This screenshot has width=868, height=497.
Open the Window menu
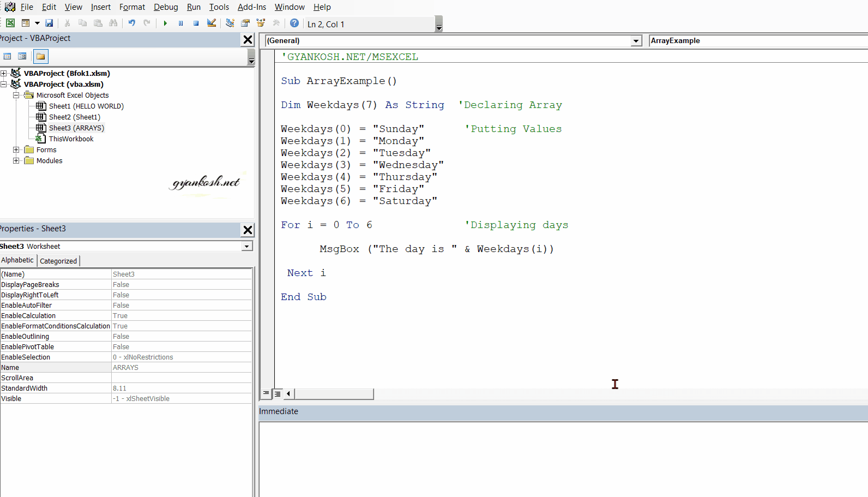tap(290, 7)
